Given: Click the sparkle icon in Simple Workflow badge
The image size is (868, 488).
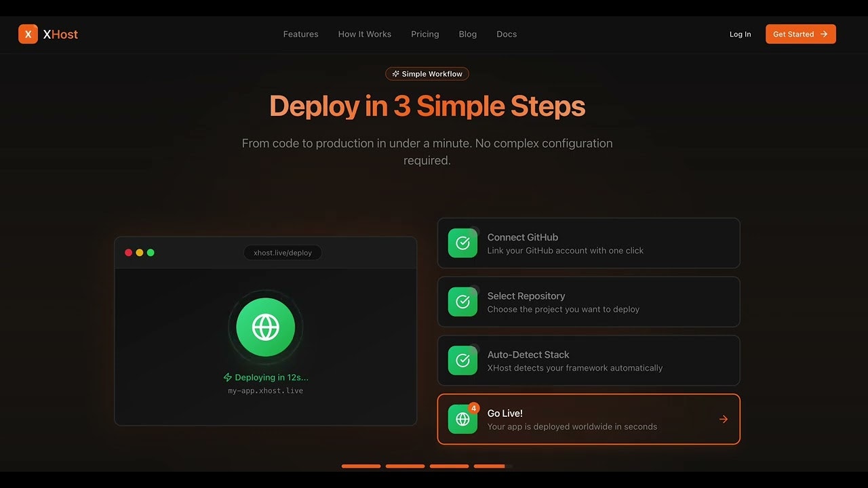Looking at the screenshot, I should pyautogui.click(x=396, y=74).
